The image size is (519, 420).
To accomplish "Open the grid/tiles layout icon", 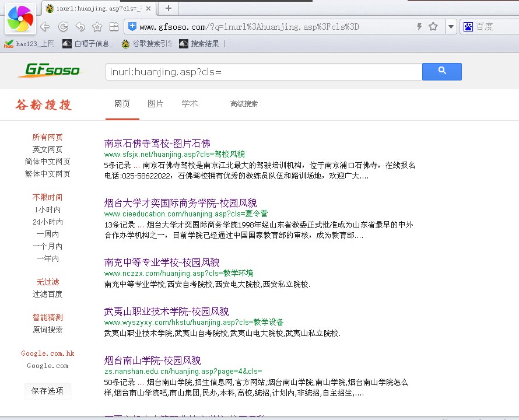I will [x=114, y=26].
